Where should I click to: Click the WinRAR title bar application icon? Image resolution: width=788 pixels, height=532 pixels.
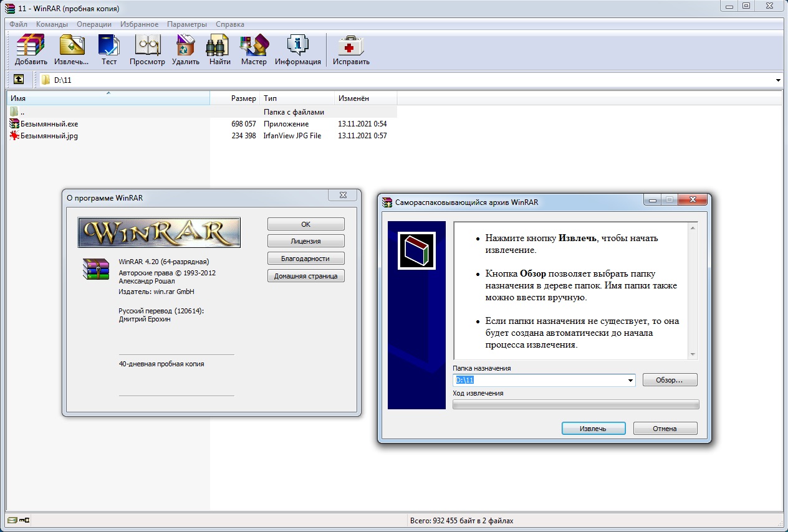pos(9,9)
